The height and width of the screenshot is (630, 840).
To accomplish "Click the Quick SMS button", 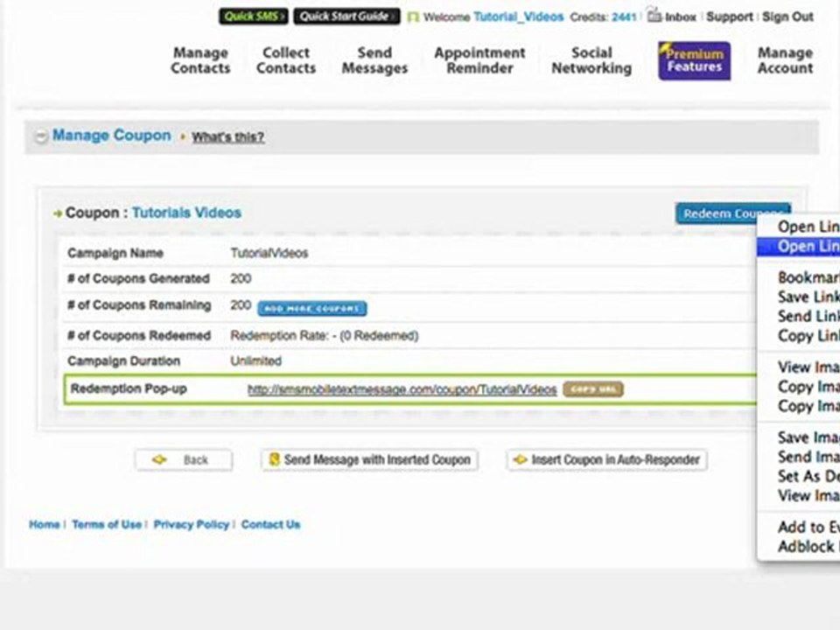I will pos(254,17).
